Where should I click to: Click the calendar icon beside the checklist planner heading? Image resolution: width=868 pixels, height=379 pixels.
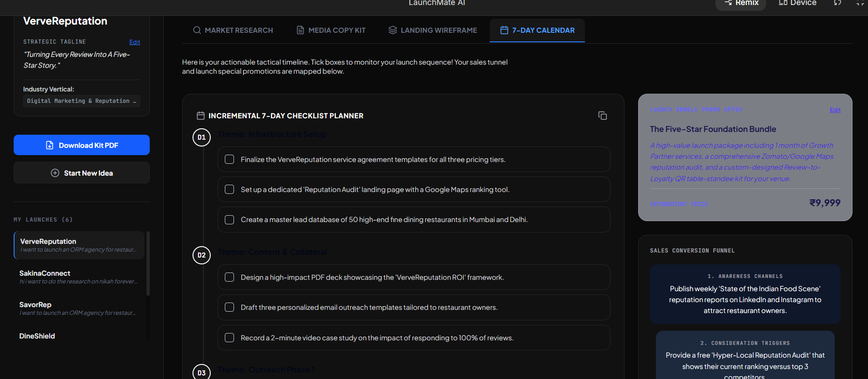[x=200, y=116]
